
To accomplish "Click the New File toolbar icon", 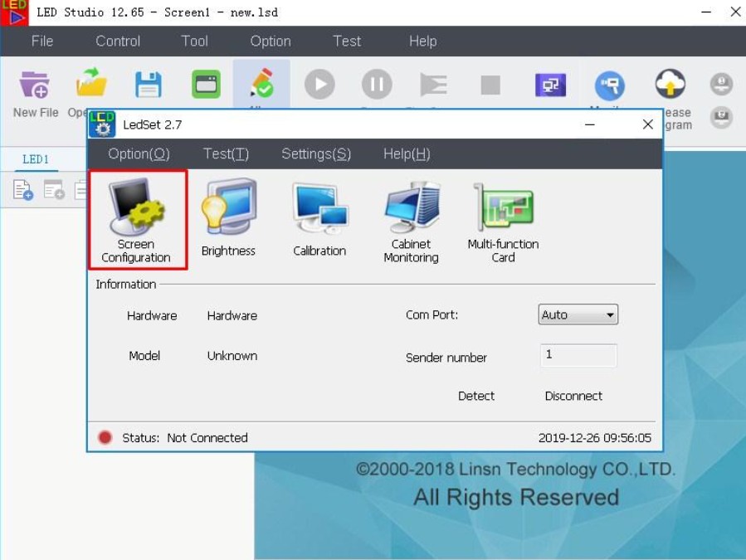I will 35,93.
